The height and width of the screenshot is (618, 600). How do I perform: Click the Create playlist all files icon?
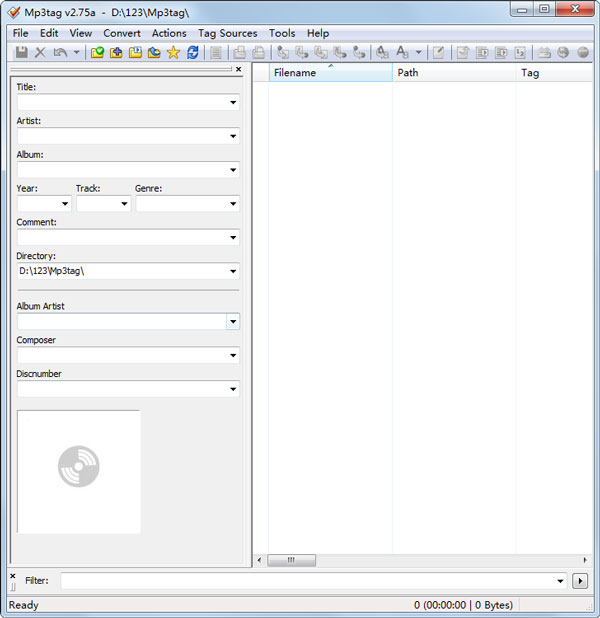click(x=482, y=52)
